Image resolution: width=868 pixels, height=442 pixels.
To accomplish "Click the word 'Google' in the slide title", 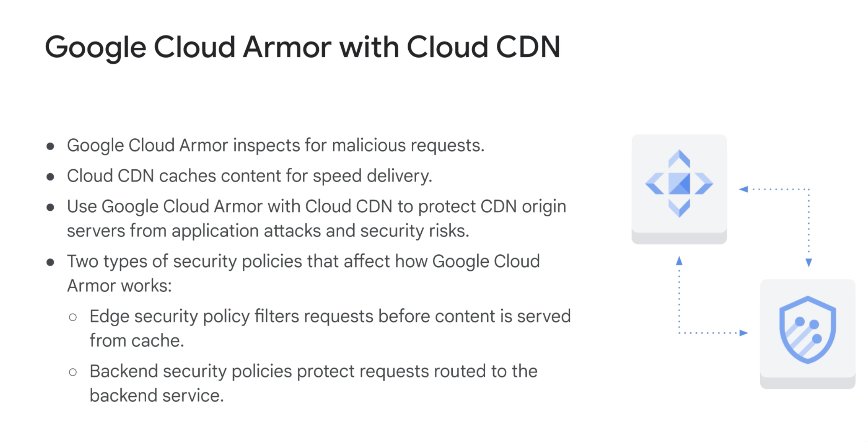I will (95, 48).
